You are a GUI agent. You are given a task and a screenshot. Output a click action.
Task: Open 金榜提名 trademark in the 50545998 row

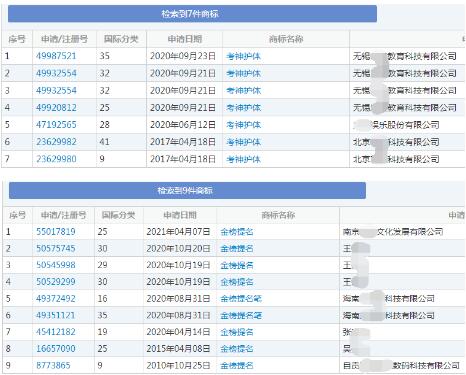(x=237, y=265)
